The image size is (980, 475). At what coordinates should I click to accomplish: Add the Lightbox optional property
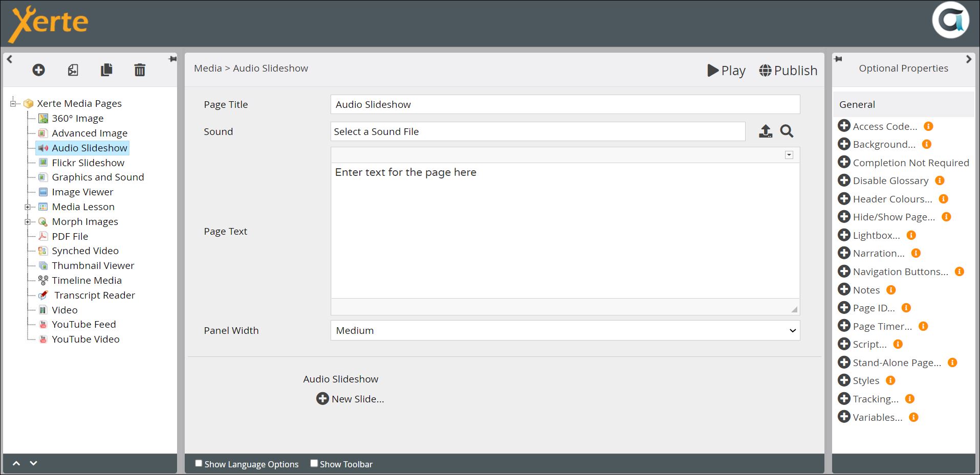(x=844, y=235)
